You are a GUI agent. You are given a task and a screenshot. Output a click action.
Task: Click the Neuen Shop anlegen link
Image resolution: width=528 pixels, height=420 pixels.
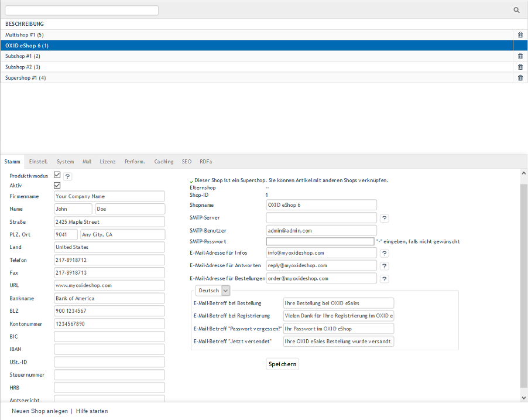point(40,411)
